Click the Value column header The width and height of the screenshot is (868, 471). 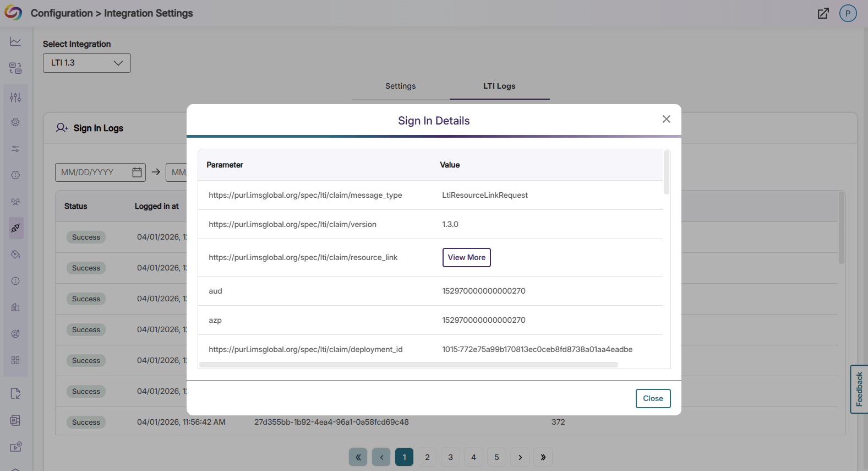tap(450, 165)
